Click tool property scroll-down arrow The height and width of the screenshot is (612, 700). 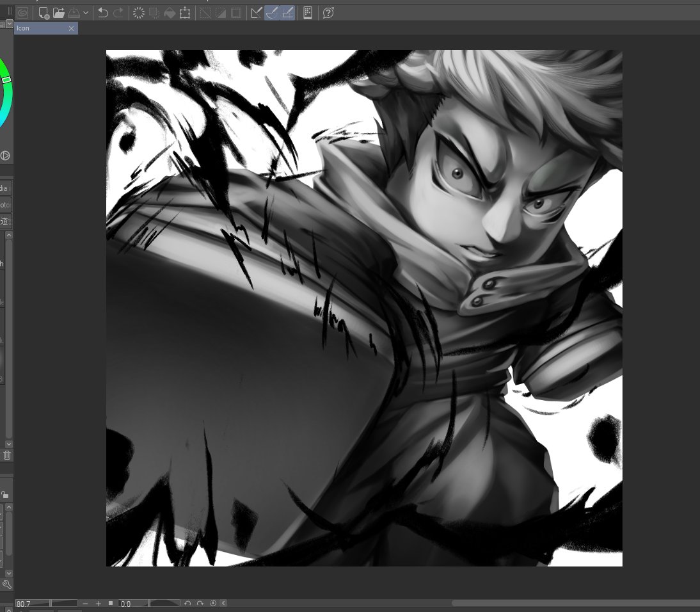pos(8,573)
